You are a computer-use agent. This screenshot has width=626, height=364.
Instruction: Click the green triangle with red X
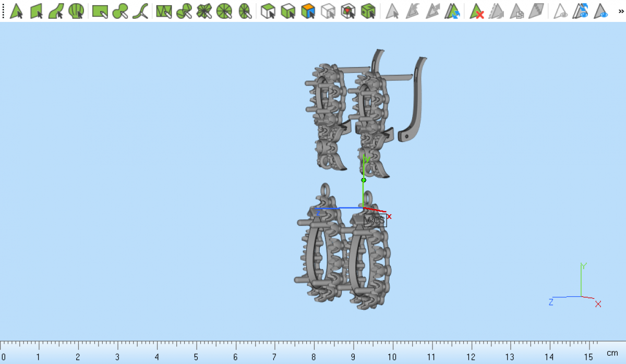pos(477,11)
